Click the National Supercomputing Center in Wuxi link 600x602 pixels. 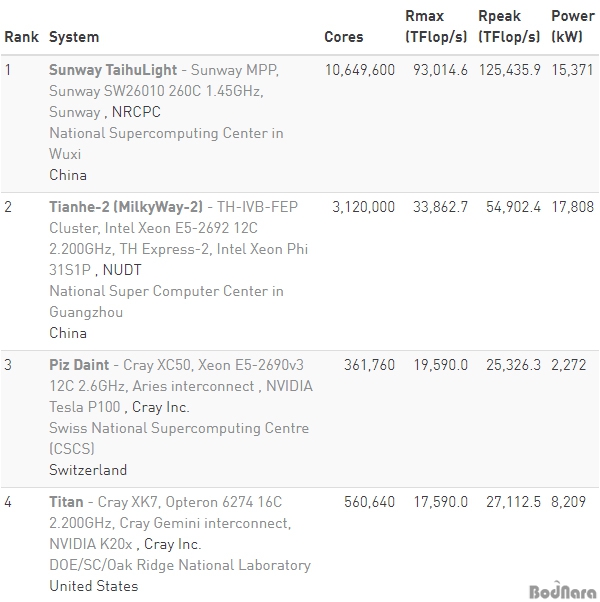(x=166, y=144)
